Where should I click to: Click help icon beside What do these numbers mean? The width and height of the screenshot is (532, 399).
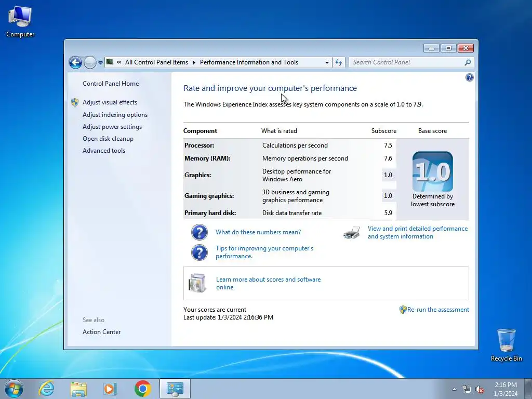pyautogui.click(x=199, y=232)
